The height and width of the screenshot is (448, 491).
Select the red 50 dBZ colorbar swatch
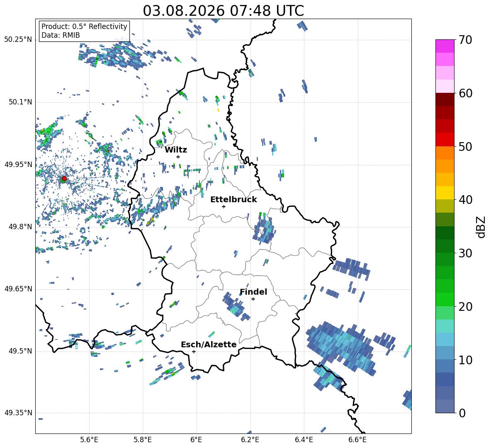[x=445, y=140]
